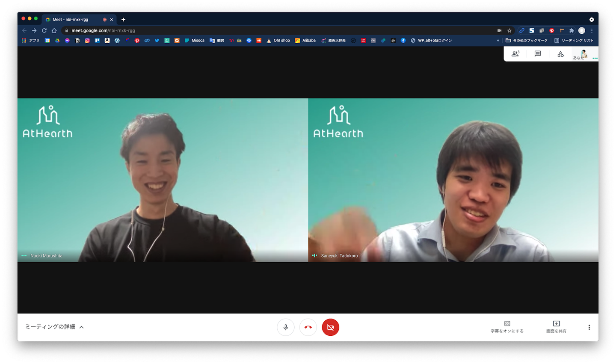
Task: Share your screen (画面を共有)
Action: [556, 327]
